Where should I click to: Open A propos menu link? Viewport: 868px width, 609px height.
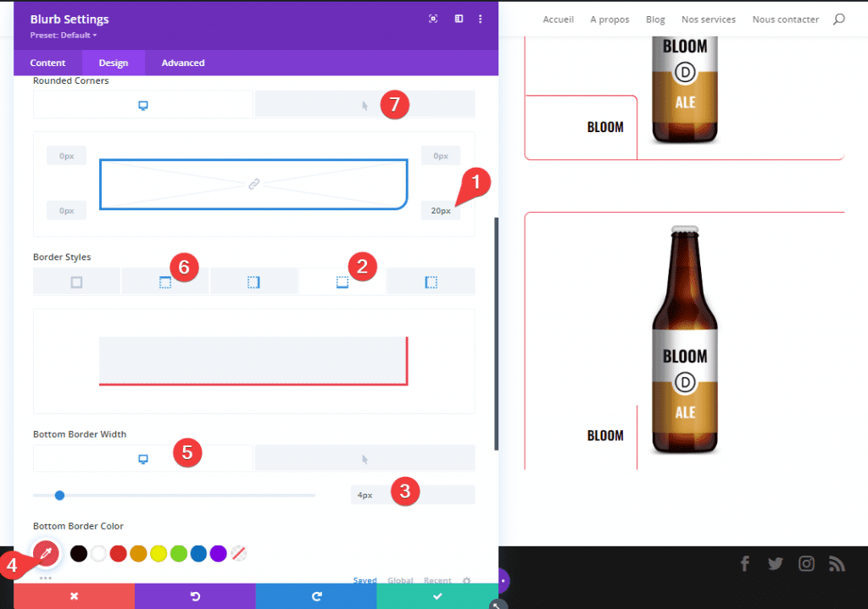[x=609, y=19]
